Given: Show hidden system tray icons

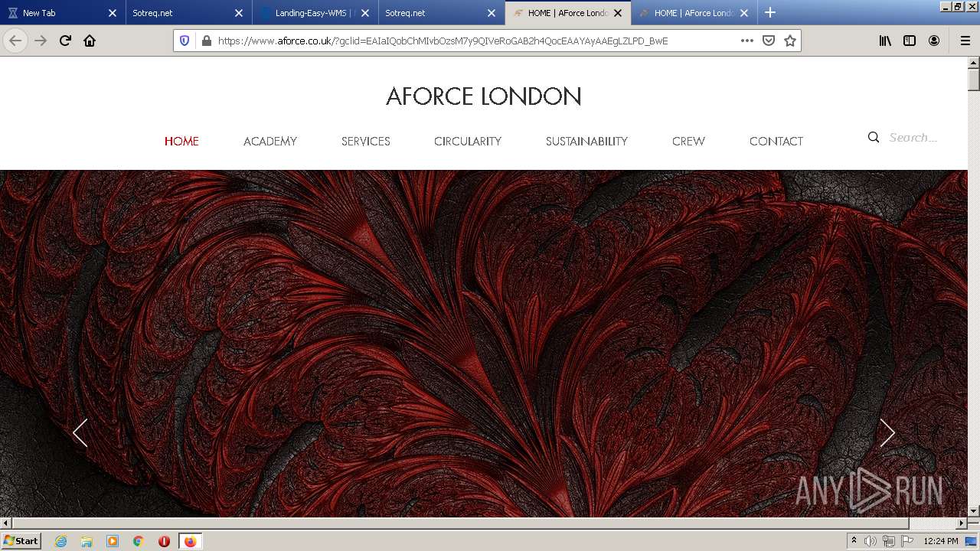Looking at the screenshot, I should click(x=854, y=541).
